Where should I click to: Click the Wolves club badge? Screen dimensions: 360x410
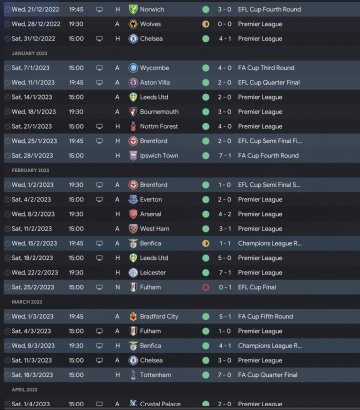pos(133,24)
